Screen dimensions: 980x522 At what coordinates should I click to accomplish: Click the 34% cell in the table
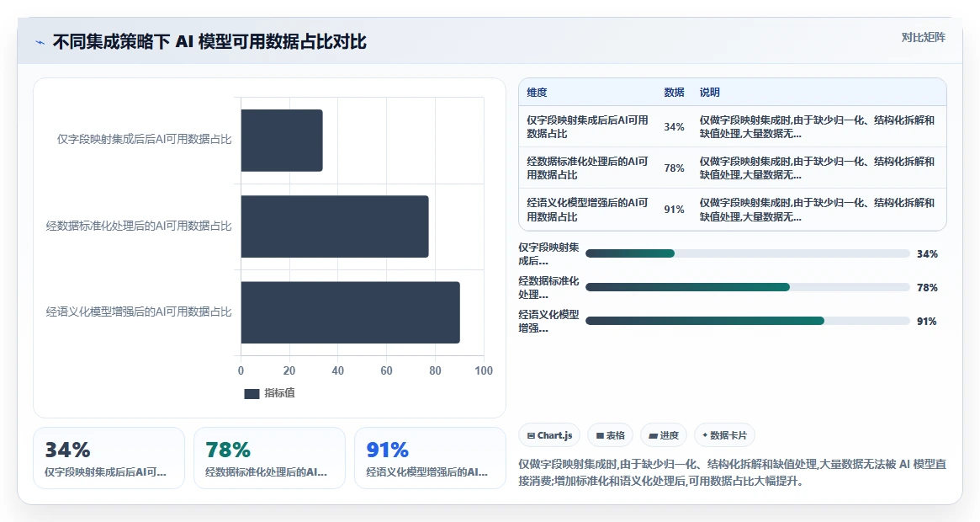pyautogui.click(x=674, y=126)
